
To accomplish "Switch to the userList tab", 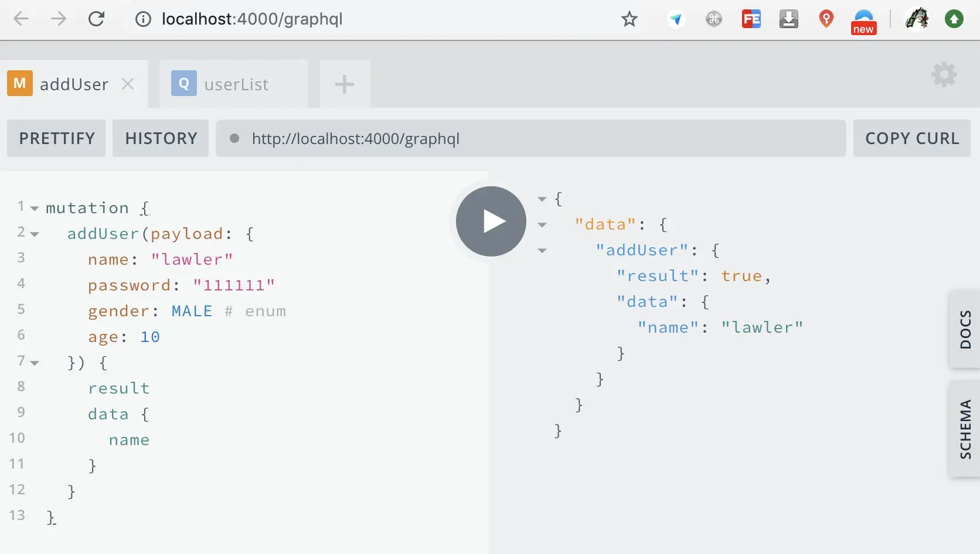I will pos(234,84).
